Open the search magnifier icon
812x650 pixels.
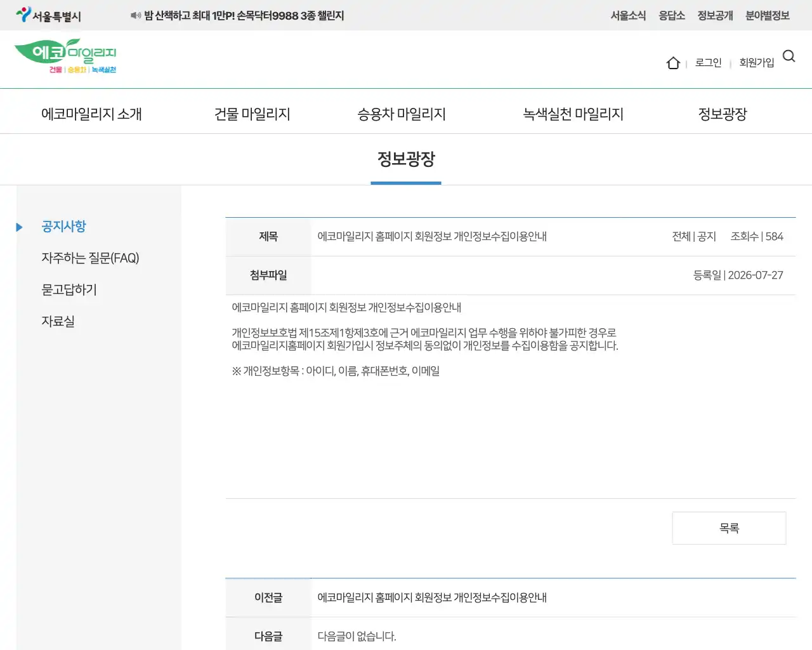pos(789,56)
